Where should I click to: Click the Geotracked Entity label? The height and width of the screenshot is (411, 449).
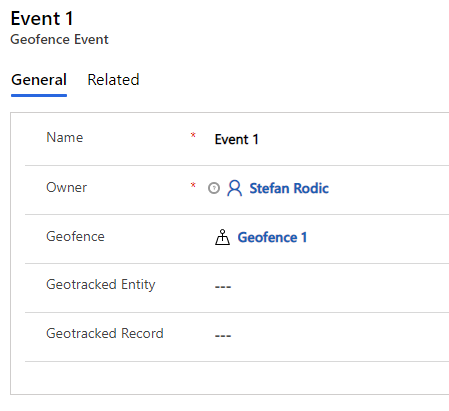101,285
